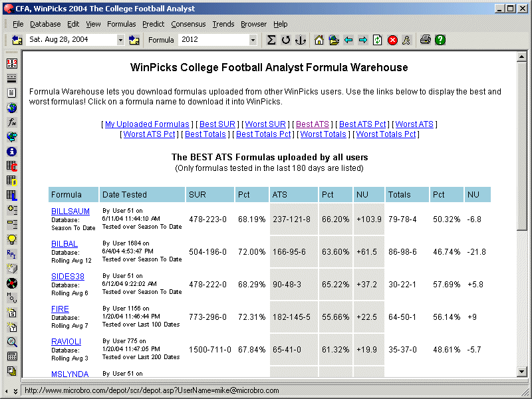Click the anchor toolbar icon
Image resolution: width=532 pixels, height=399 pixels.
click(301, 40)
